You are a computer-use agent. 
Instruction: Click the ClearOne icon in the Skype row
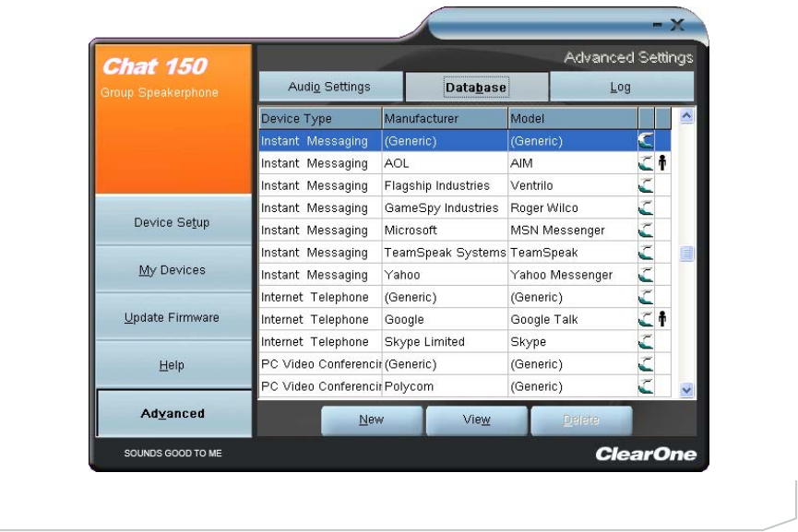pos(646,342)
